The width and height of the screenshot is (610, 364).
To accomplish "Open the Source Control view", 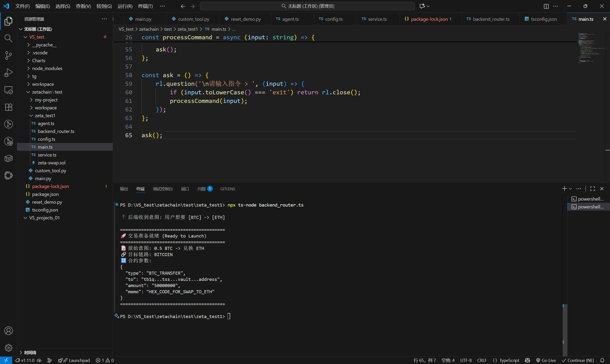I will coord(8,56).
